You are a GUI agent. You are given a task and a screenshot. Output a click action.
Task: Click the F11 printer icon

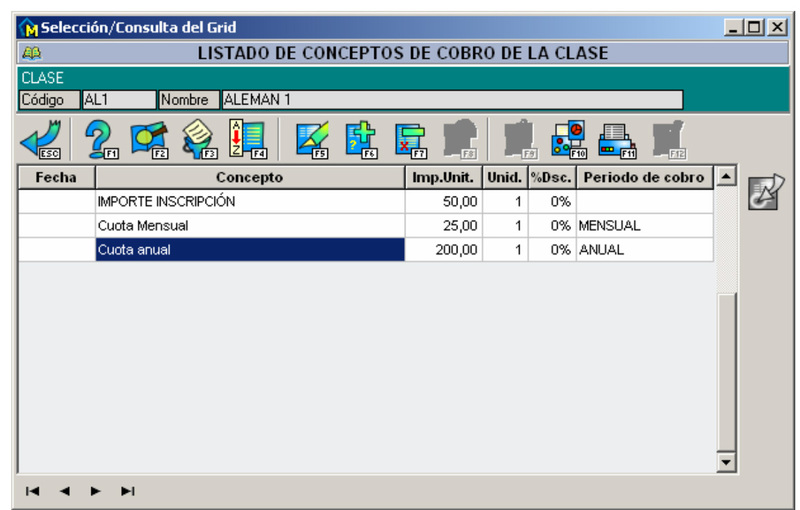[618, 139]
